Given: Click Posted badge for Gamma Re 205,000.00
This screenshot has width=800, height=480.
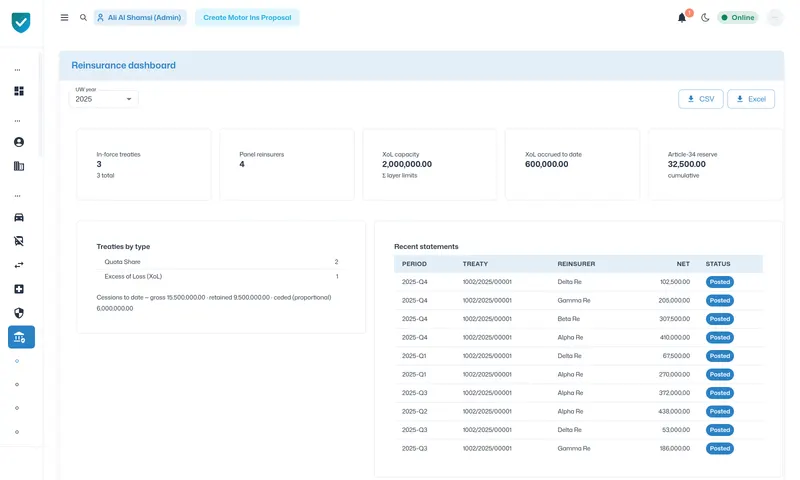Looking at the screenshot, I should tap(720, 300).
